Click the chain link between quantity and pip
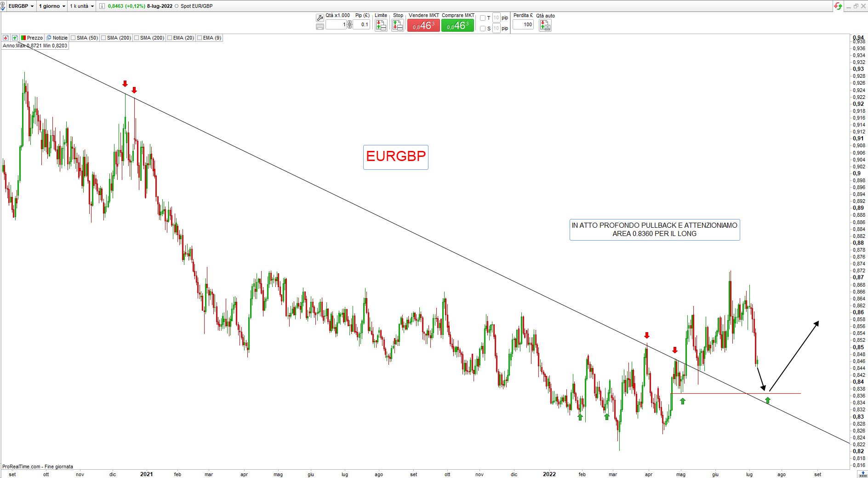The image size is (868, 478). (349, 25)
